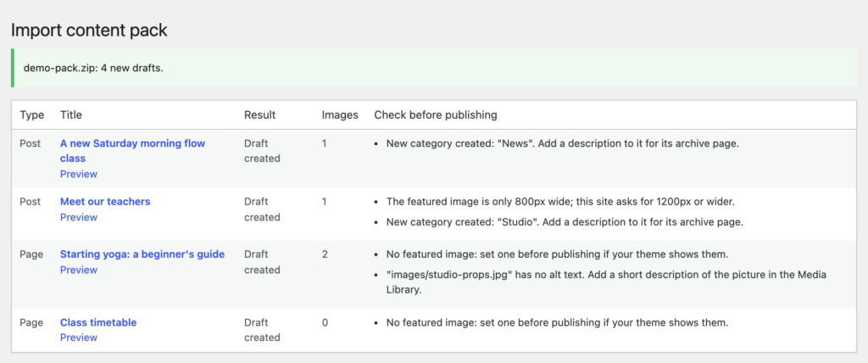Click the 'New category created: "Studio"' note
The image size is (868, 363).
tap(565, 222)
